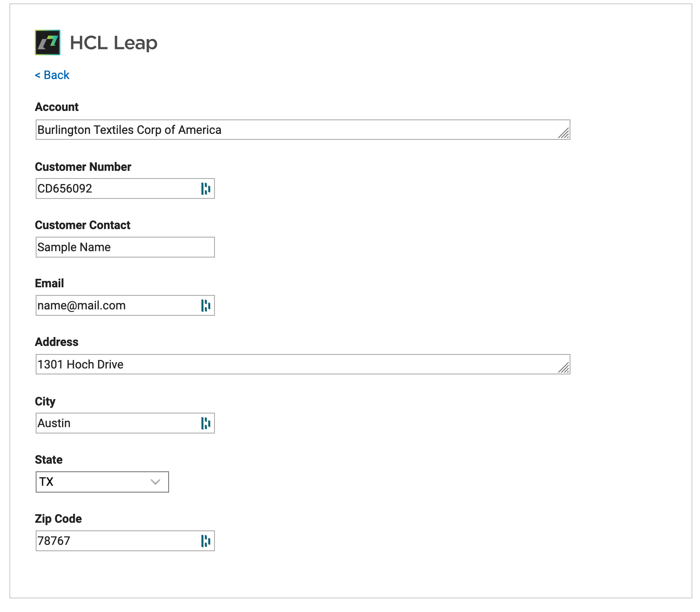The width and height of the screenshot is (700, 612).
Task: Click the HCL Leap title text
Action: pyautogui.click(x=113, y=43)
